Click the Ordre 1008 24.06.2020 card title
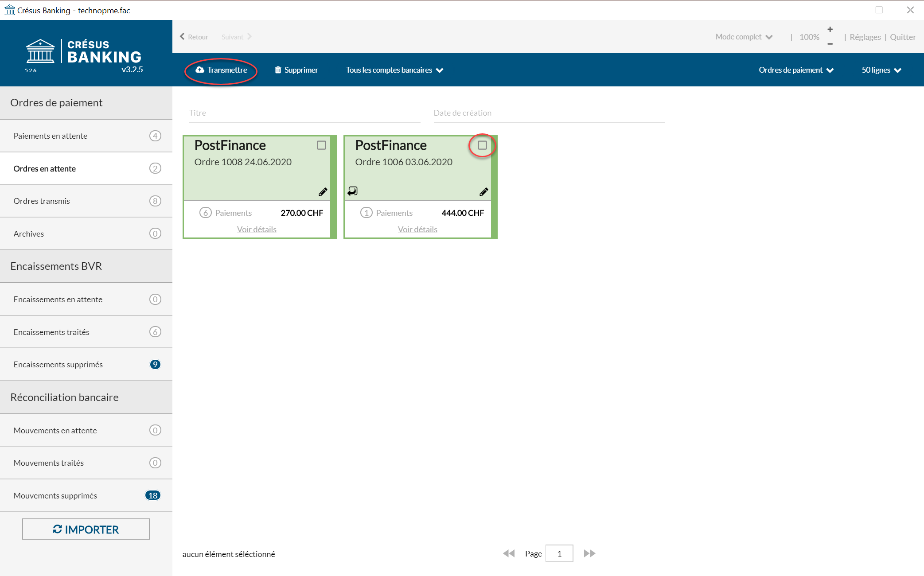This screenshot has height=576, width=924. [243, 162]
